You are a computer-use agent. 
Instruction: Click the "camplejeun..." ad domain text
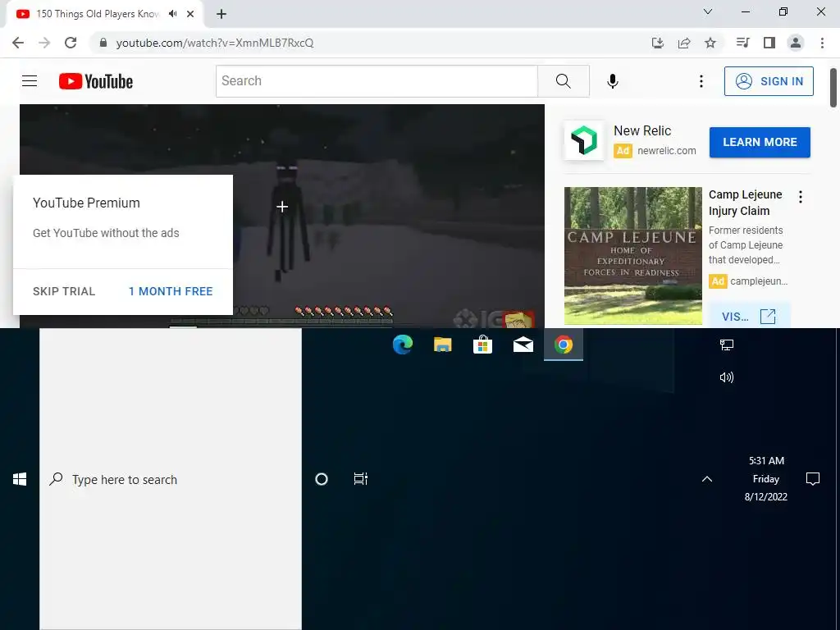pos(759,281)
